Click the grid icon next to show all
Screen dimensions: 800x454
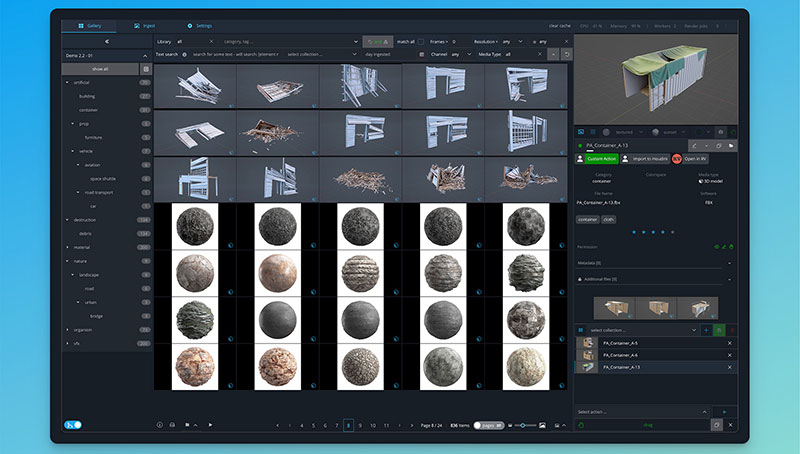146,69
